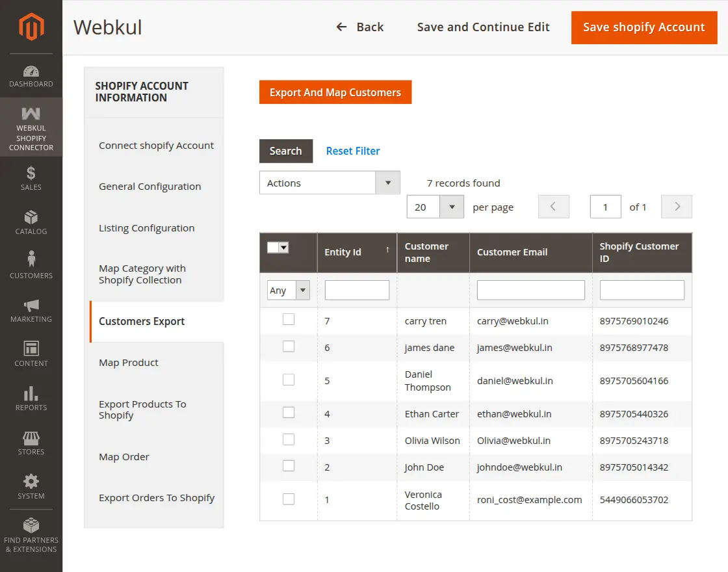Click the page number input field
This screenshot has height=572, width=728.
click(x=605, y=207)
